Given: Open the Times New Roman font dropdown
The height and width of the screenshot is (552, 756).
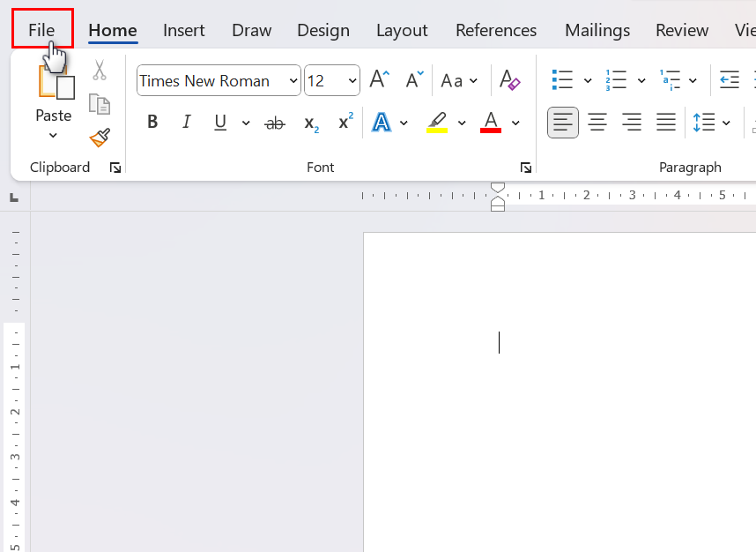Looking at the screenshot, I should (x=293, y=81).
